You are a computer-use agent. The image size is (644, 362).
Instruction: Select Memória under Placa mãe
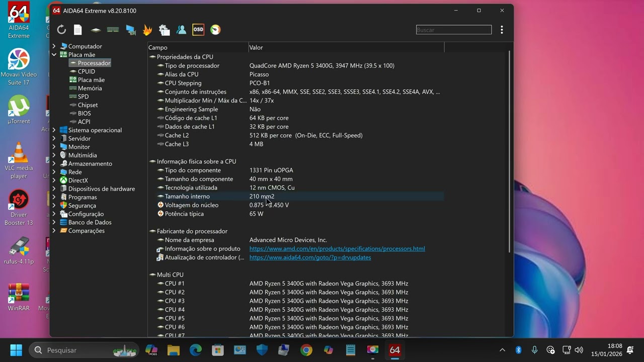[x=90, y=88]
